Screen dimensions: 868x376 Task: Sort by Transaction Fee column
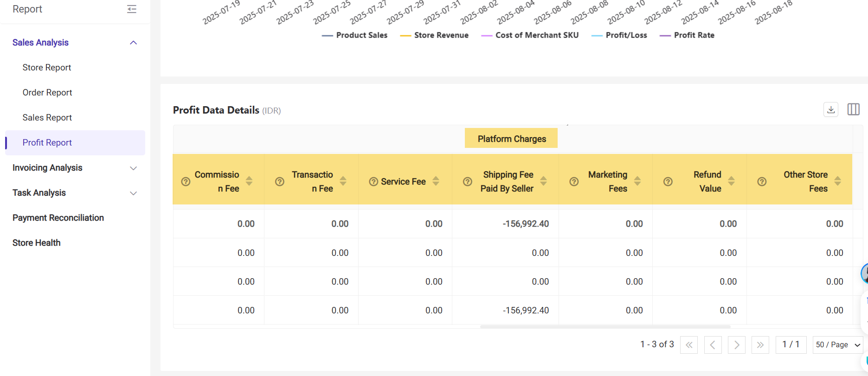point(343,181)
